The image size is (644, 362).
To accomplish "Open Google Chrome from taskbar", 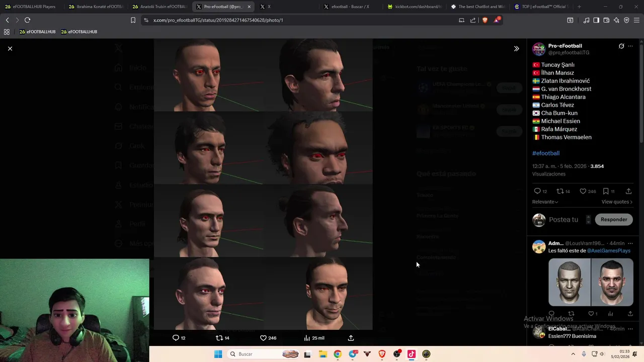I will click(338, 354).
